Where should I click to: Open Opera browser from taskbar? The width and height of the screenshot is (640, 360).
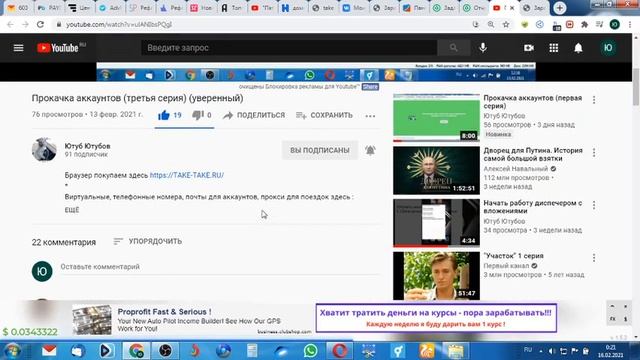coord(340,351)
